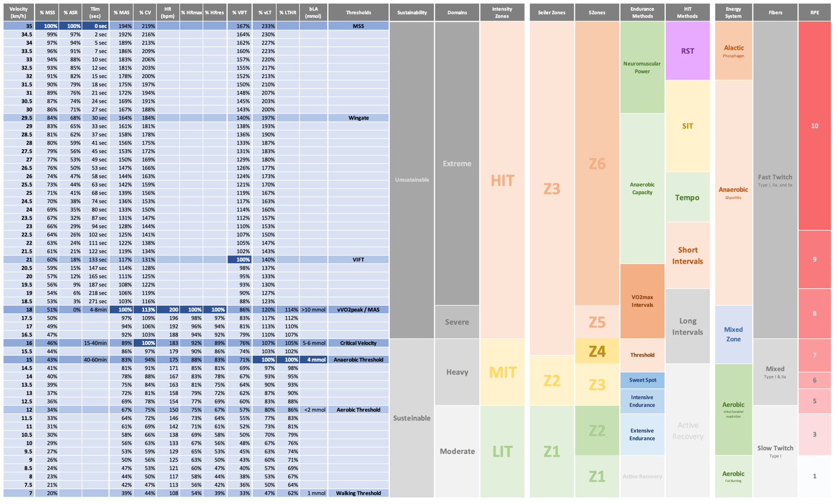Viewport: 838px width, 504px height.
Task: Select the % MSS column header
Action: (47, 12)
